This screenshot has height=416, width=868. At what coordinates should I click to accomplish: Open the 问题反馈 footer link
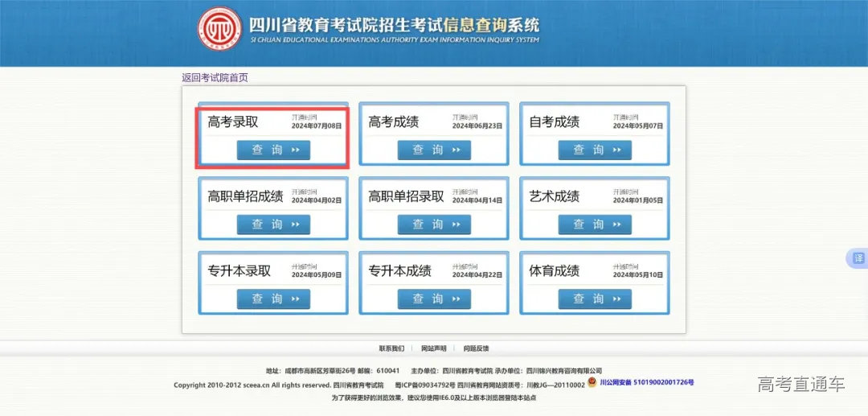[476, 348]
